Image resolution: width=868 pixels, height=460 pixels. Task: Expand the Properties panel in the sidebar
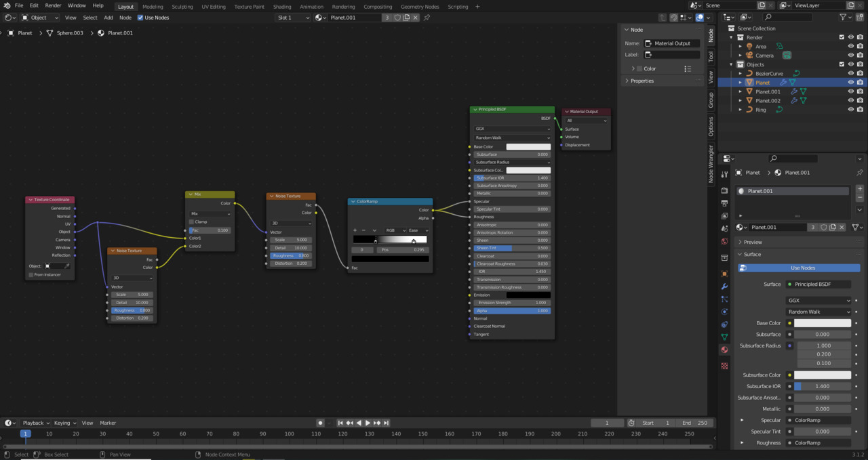tap(642, 81)
